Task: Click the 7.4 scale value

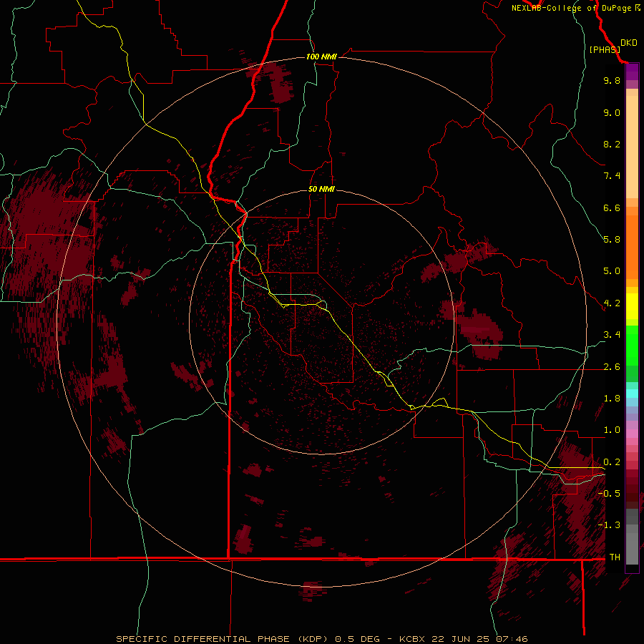Action: tap(612, 176)
